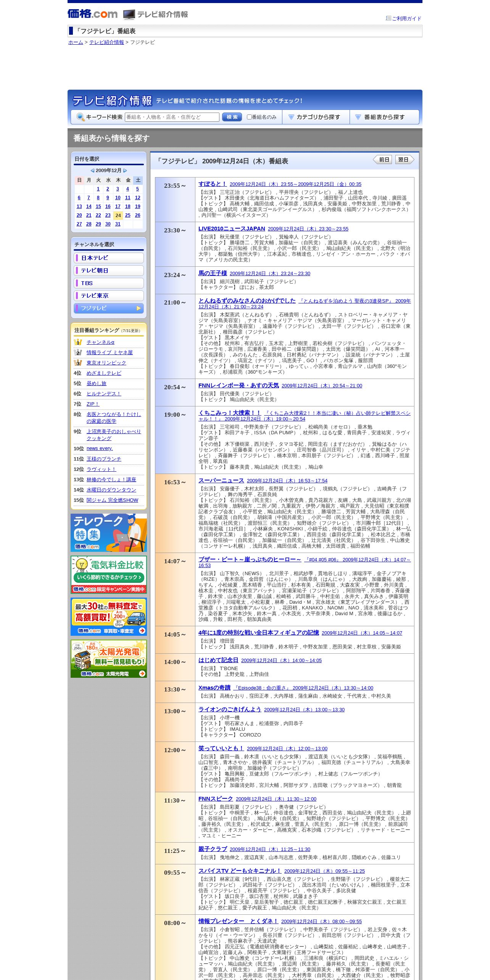Open ranking link めざましテレビ
Image resolution: width=490 pixels, height=980 pixels.
tap(104, 373)
